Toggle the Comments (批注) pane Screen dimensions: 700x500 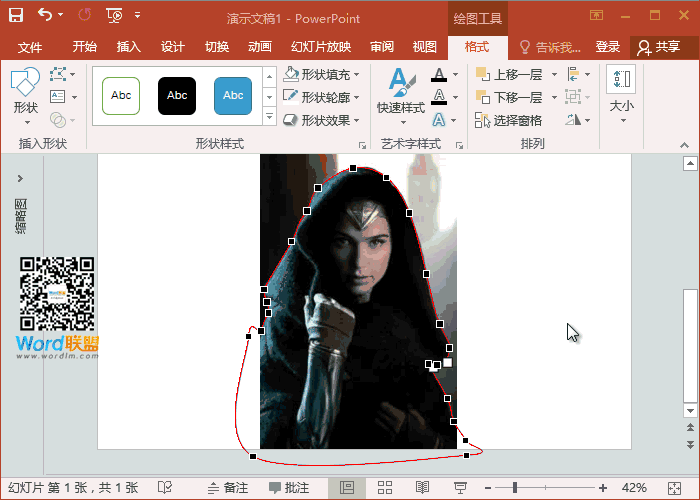tap(288, 487)
